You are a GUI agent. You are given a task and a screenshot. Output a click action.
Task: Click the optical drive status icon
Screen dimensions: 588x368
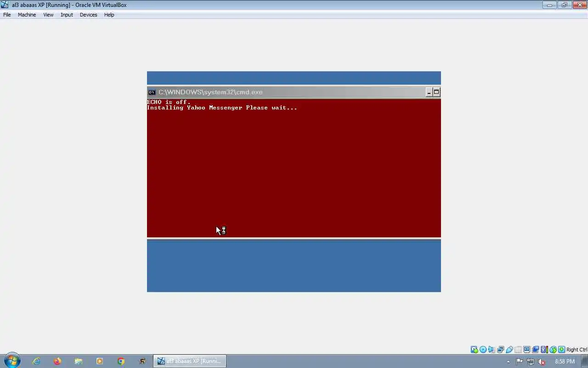[x=483, y=350]
